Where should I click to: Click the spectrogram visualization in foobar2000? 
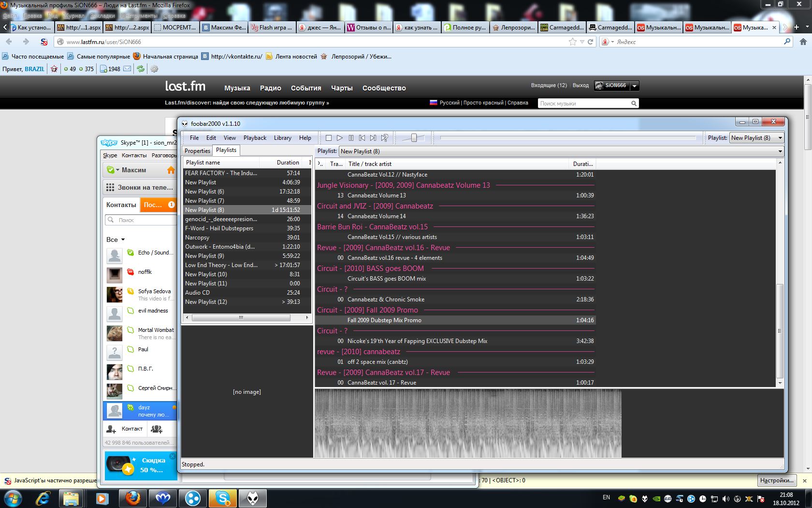[x=468, y=423]
